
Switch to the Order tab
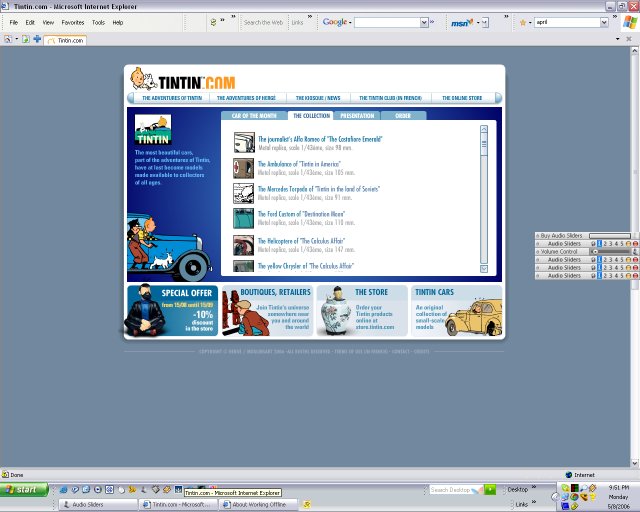coord(403,116)
